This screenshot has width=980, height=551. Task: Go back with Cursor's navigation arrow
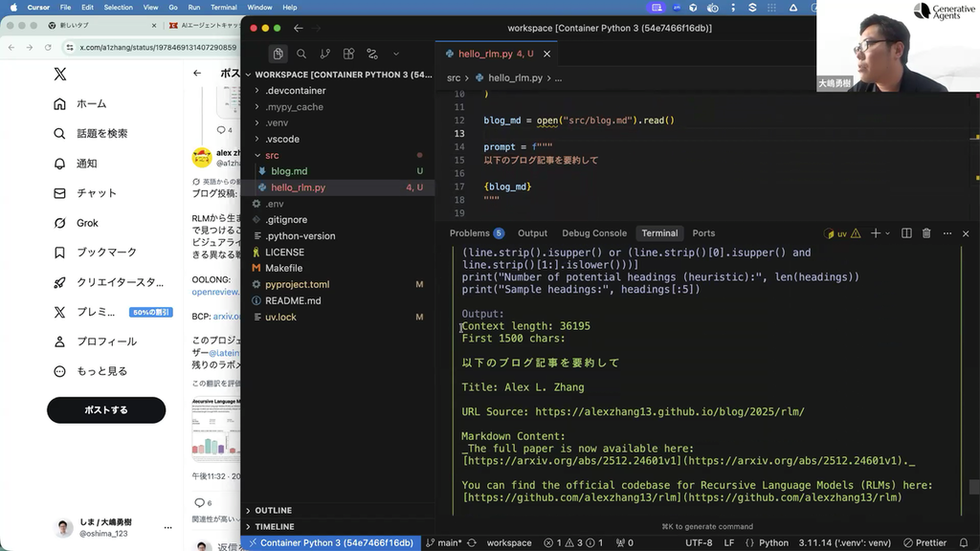[x=299, y=28]
